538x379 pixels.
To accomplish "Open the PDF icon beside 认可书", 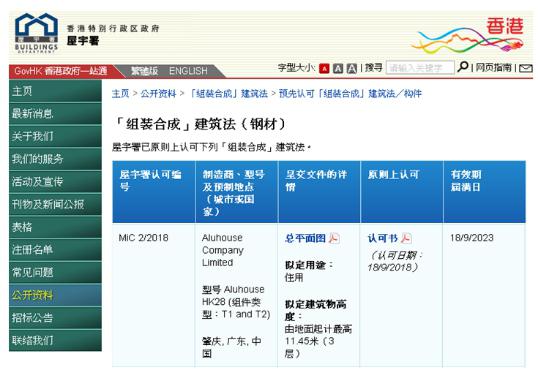I will 406,238.
